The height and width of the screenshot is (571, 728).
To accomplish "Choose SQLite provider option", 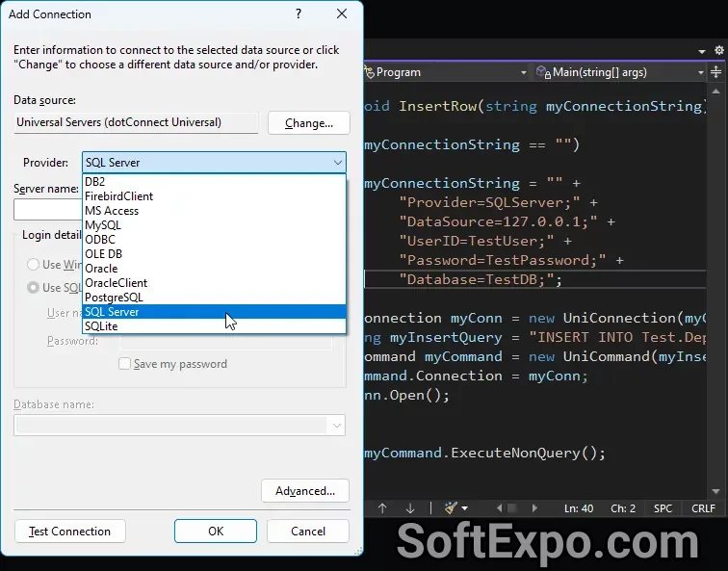I will pos(214,325).
